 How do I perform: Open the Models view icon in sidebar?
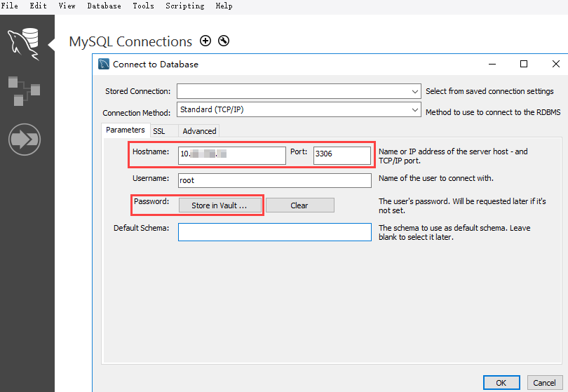point(24,91)
